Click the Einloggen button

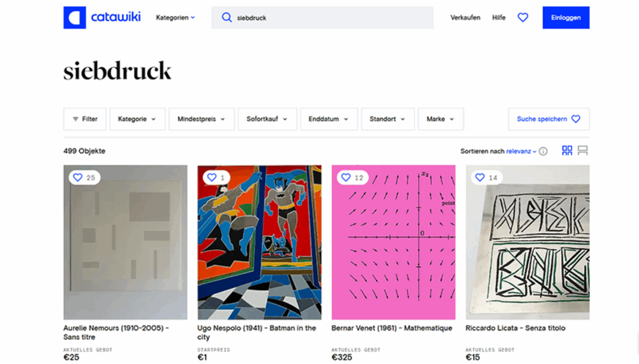click(566, 18)
